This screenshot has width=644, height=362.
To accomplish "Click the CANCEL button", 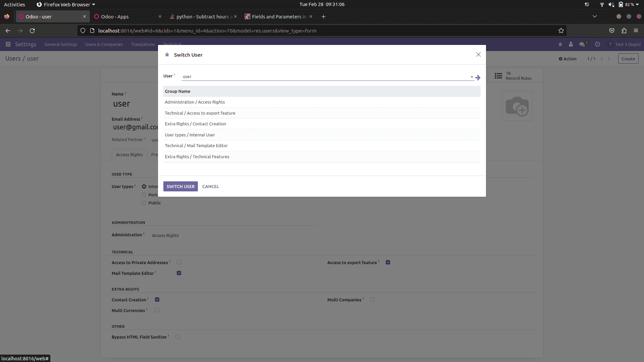I will pyautogui.click(x=211, y=186).
